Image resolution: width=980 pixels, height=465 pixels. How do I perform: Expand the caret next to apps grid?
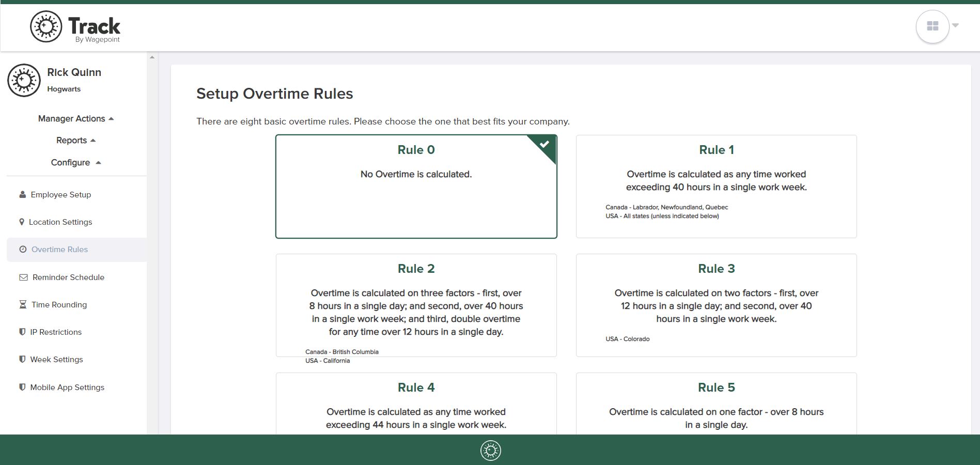955,25
